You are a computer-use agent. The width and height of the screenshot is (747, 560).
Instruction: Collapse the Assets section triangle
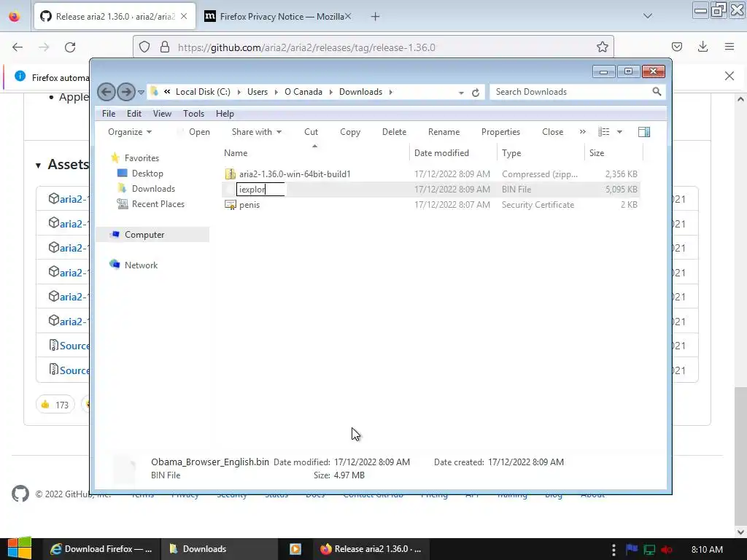click(x=38, y=166)
